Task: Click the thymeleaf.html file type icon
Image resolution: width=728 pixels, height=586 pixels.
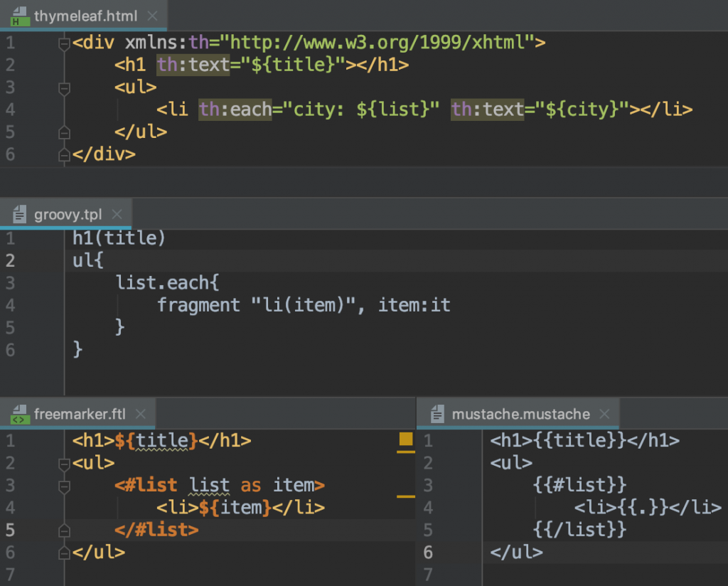Action: [19, 16]
